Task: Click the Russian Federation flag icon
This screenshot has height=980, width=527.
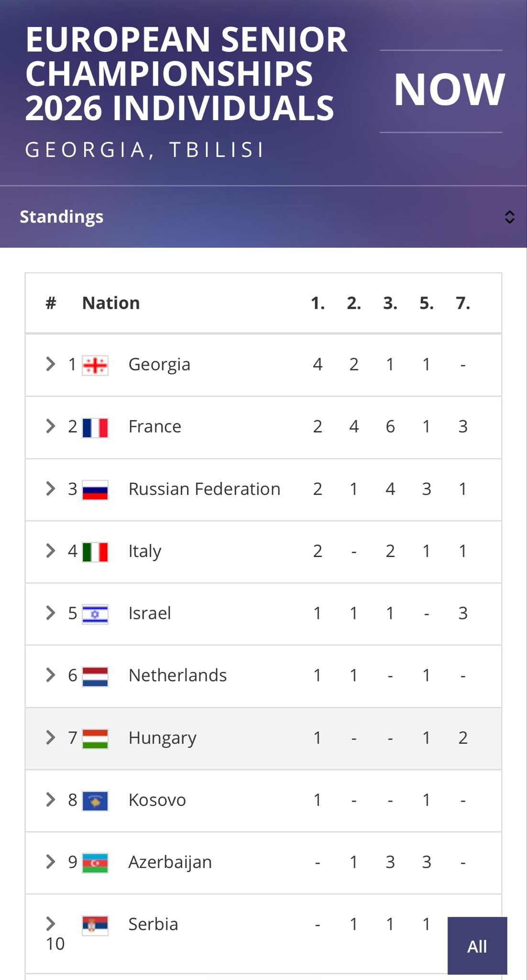Action: click(95, 490)
